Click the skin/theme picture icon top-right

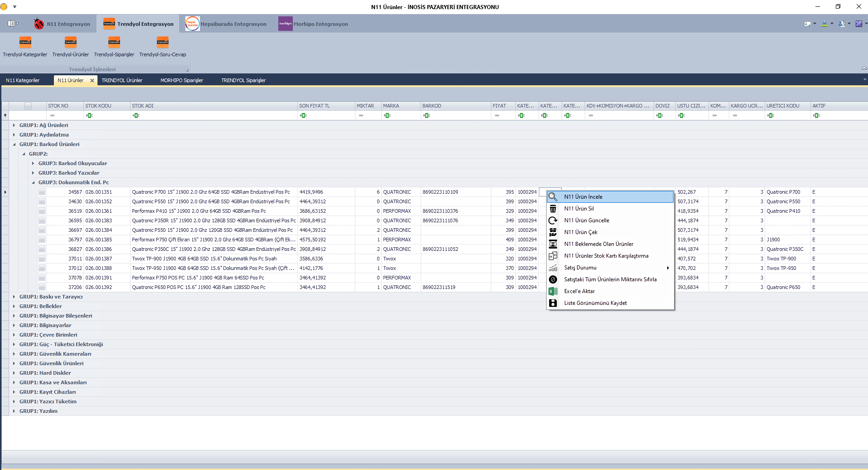[x=859, y=24]
